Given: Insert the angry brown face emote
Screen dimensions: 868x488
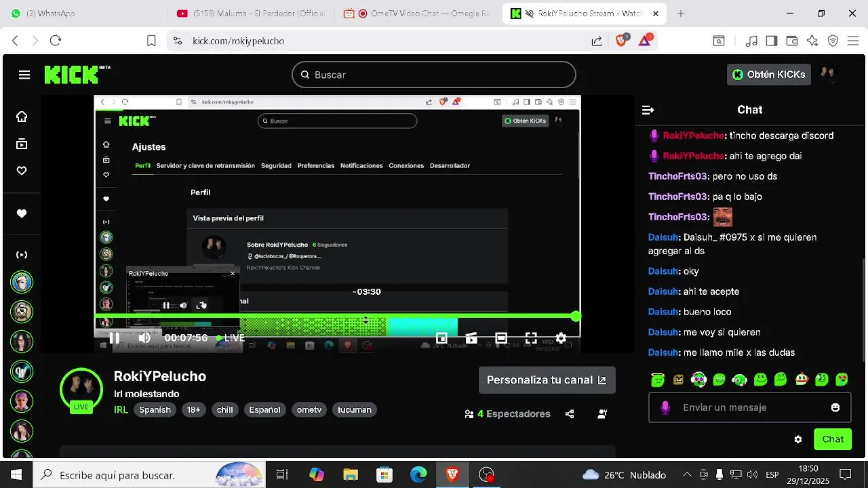Looking at the screenshot, I should pyautogui.click(x=678, y=380).
